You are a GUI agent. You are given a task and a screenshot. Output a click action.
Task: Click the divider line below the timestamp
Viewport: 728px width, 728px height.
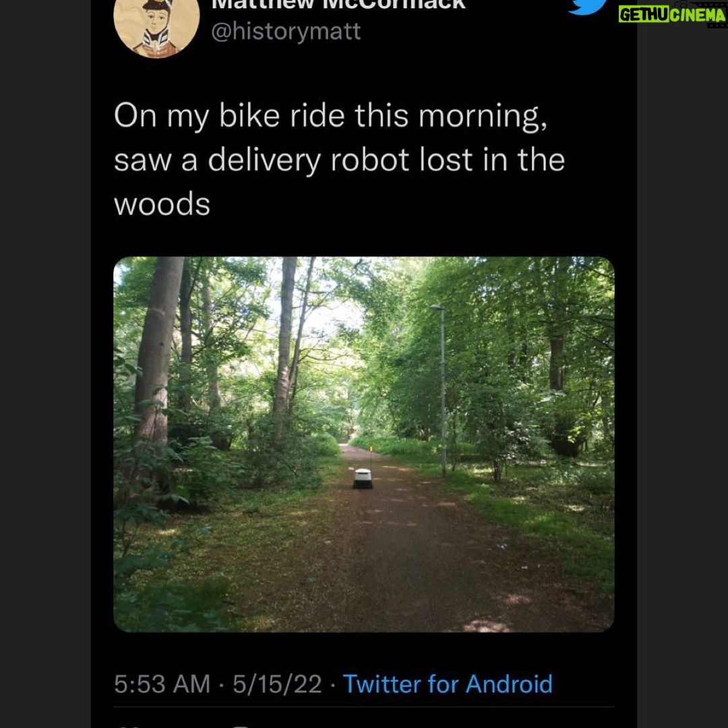tap(363, 707)
